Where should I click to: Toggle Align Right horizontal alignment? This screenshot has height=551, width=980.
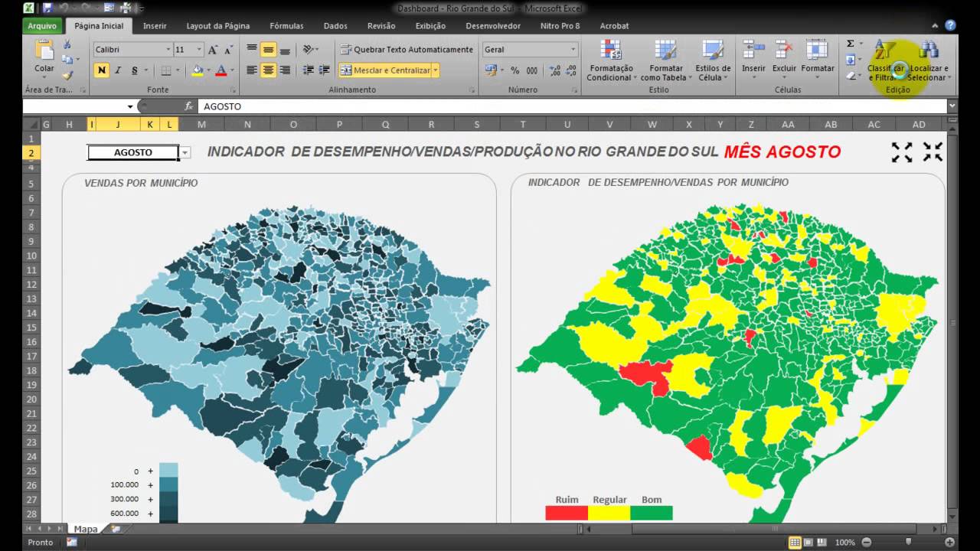click(285, 70)
